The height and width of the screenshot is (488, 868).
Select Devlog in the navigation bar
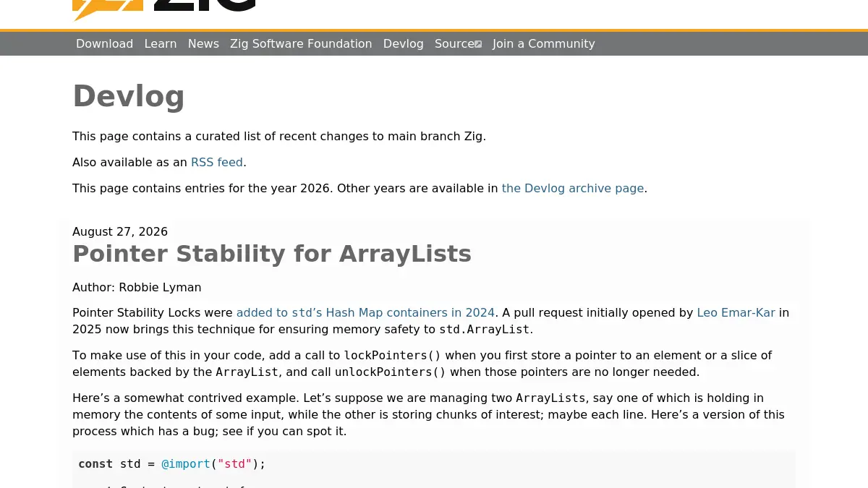point(404,43)
